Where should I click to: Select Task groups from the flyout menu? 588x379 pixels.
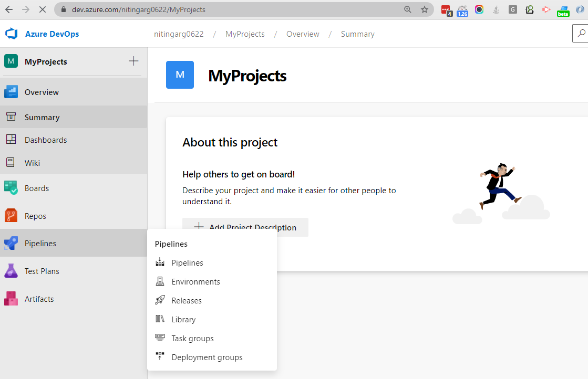click(192, 338)
